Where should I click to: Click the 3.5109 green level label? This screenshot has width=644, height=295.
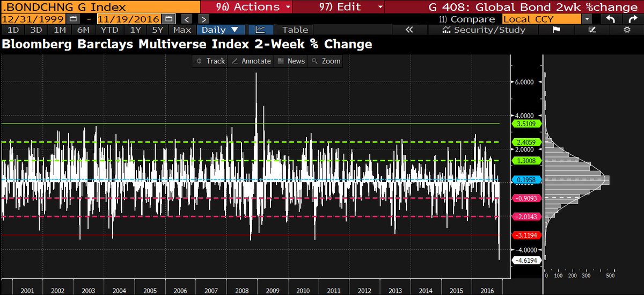[x=526, y=124]
